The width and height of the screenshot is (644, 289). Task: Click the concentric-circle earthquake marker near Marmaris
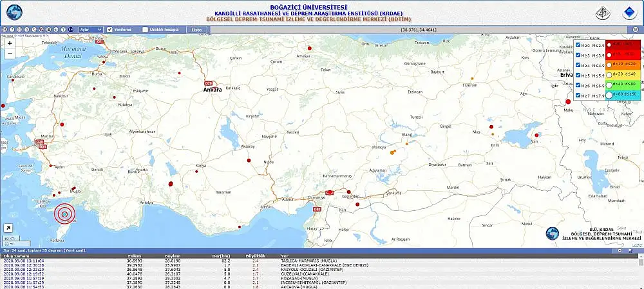(x=64, y=214)
